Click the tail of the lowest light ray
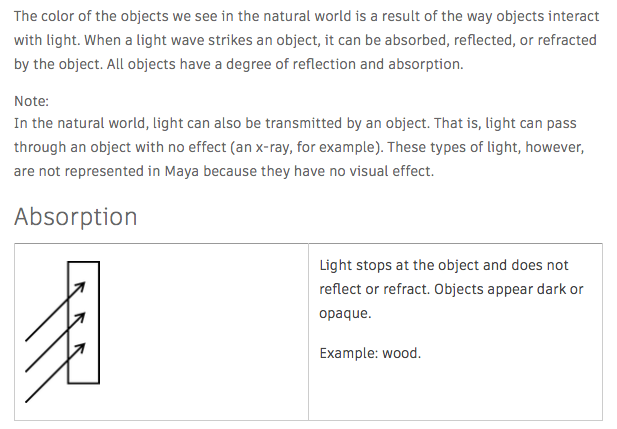The image size is (617, 429). click(28, 398)
